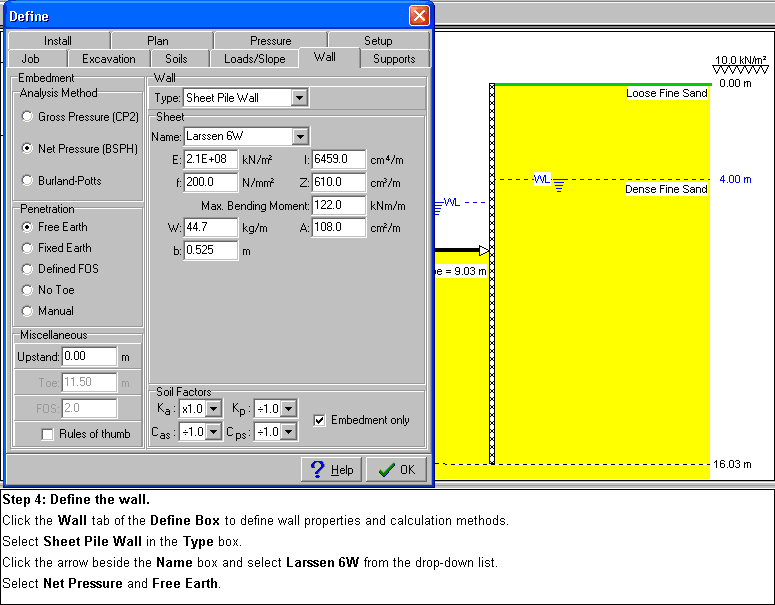This screenshot has width=775, height=605.
Task: Open the wall Type dropdown
Action: (x=299, y=98)
